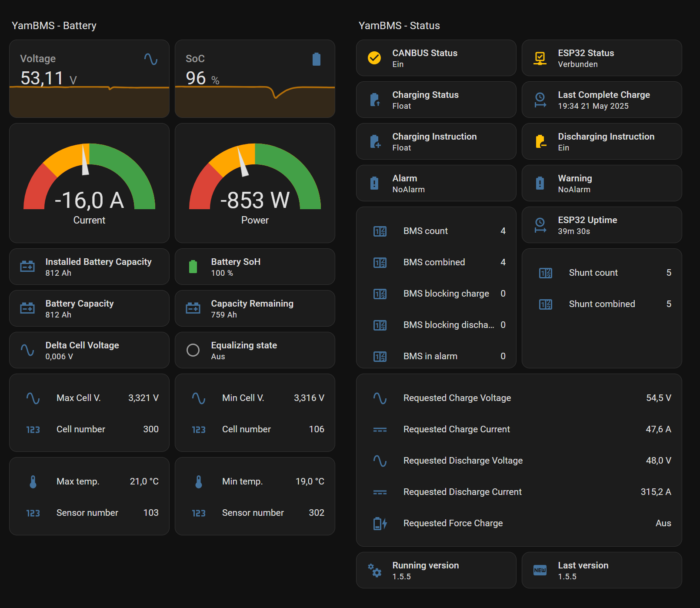Click the Requested Force Charge battery icon

[x=380, y=523]
